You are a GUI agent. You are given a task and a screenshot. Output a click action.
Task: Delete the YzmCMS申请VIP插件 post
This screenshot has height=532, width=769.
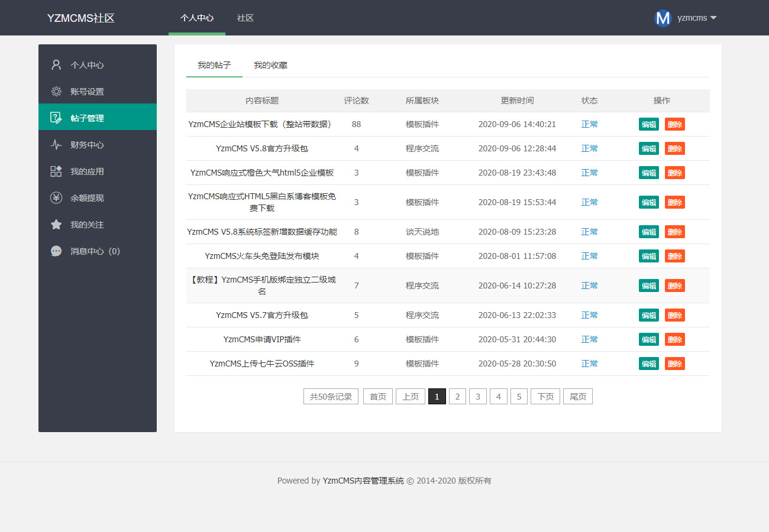coord(674,339)
